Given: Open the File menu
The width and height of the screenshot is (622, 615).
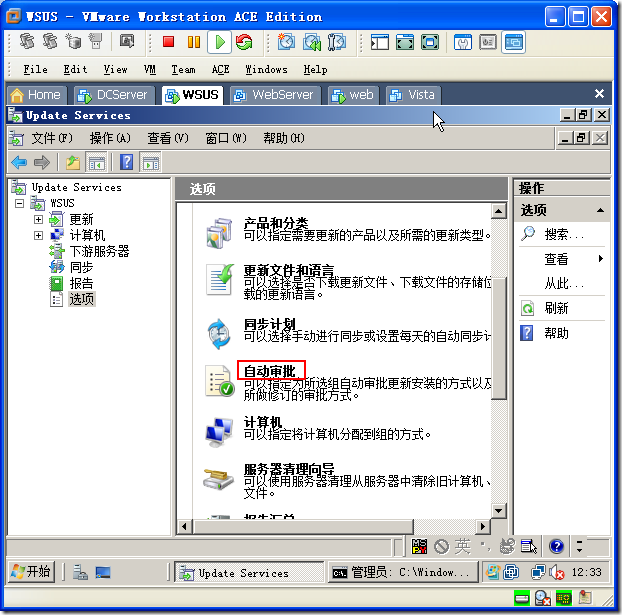Looking at the screenshot, I should pyautogui.click(x=35, y=70).
